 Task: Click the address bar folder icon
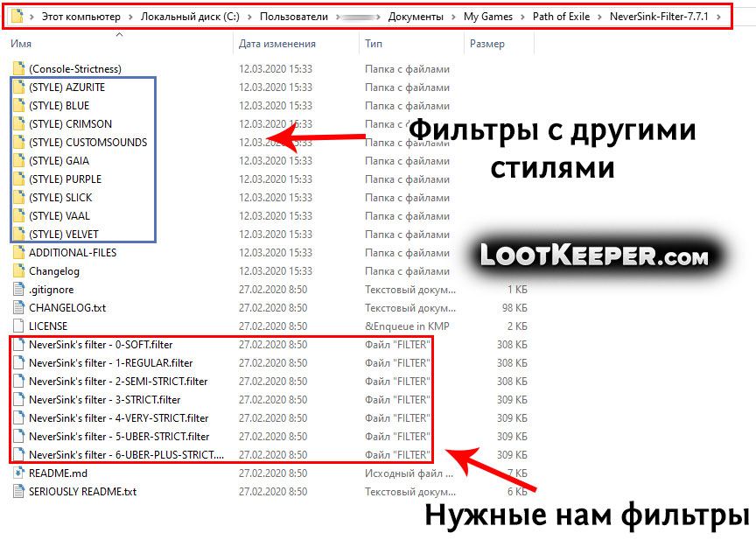[x=17, y=16]
